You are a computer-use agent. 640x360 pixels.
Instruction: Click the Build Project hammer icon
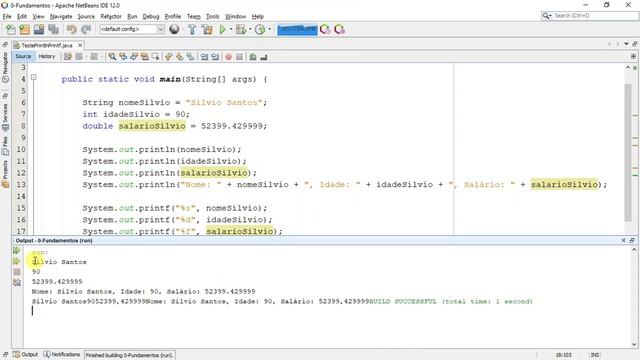(192, 29)
